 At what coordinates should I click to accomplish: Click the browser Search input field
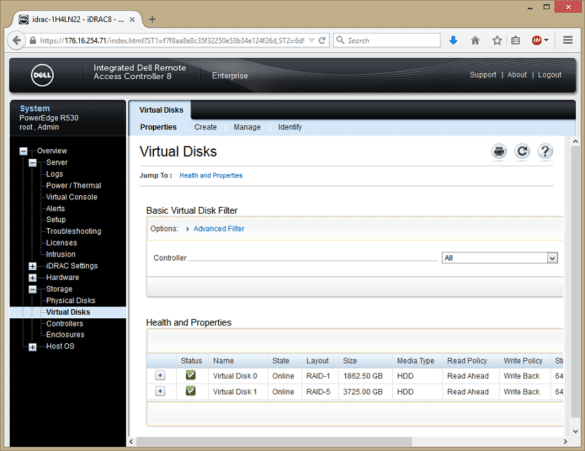(387, 40)
